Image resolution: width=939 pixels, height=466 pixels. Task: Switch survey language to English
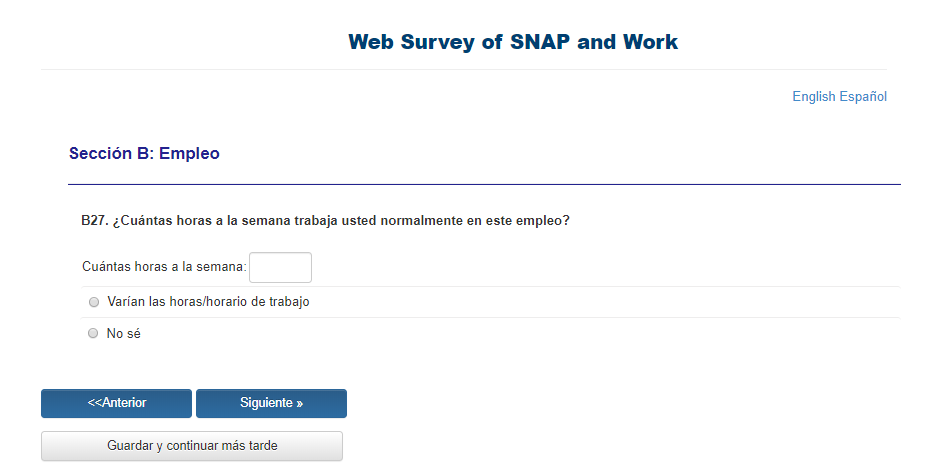[813, 97]
